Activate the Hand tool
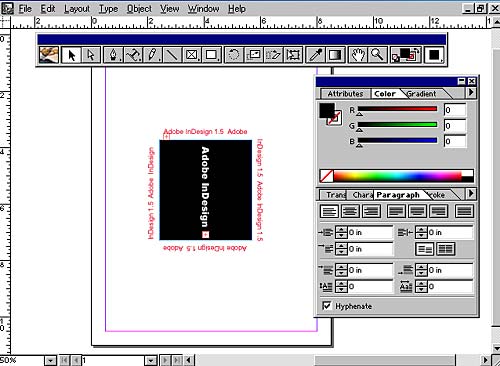Image resolution: width=500 pixels, height=366 pixels. point(358,55)
